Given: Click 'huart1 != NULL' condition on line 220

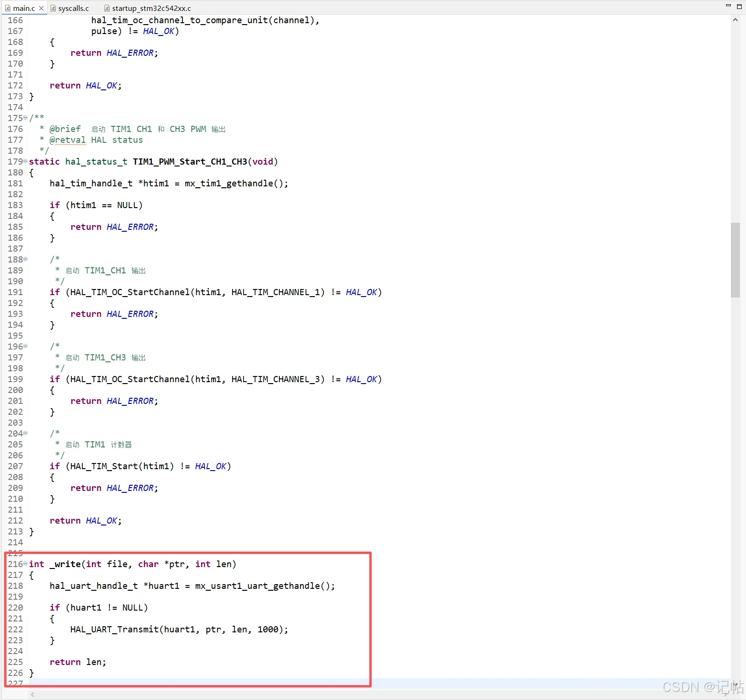Looking at the screenshot, I should tap(107, 607).
